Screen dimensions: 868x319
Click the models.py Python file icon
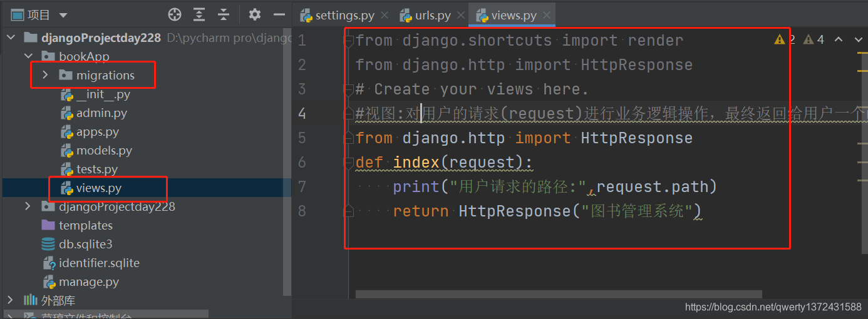(x=67, y=150)
